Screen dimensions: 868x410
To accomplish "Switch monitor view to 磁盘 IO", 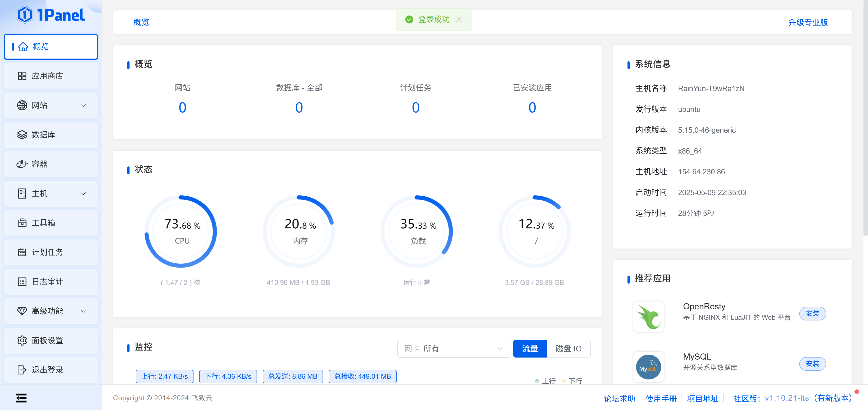I will click(568, 349).
